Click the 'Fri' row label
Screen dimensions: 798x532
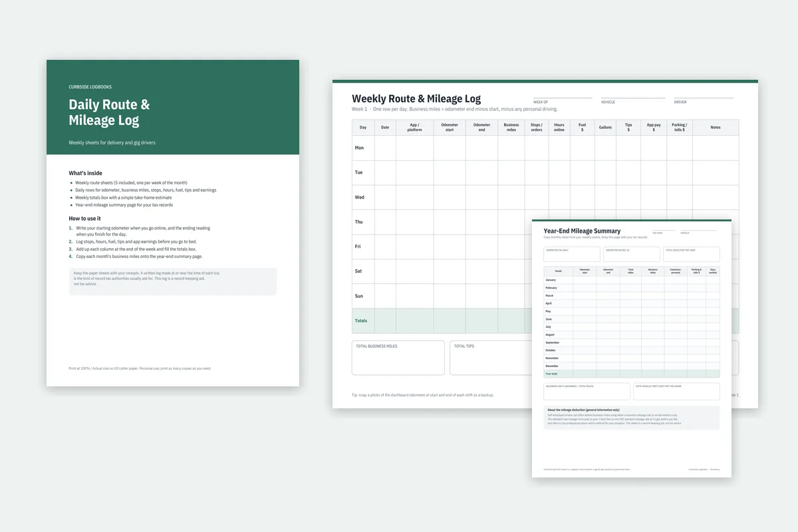pos(358,247)
